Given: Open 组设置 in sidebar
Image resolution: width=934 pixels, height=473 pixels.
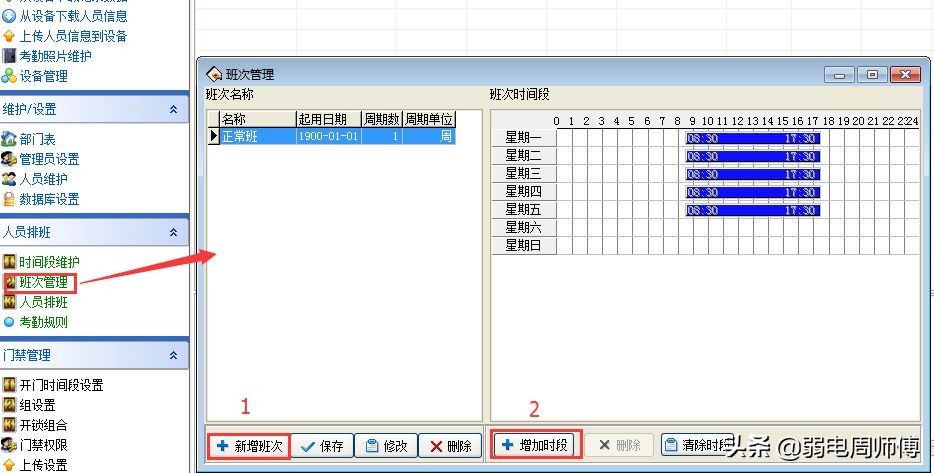Looking at the screenshot, I should (x=37, y=405).
